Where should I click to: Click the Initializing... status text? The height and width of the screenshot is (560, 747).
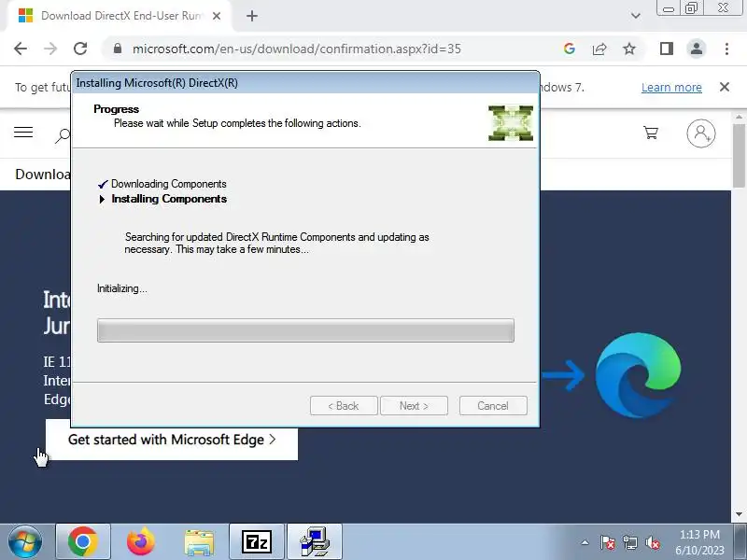pos(122,288)
